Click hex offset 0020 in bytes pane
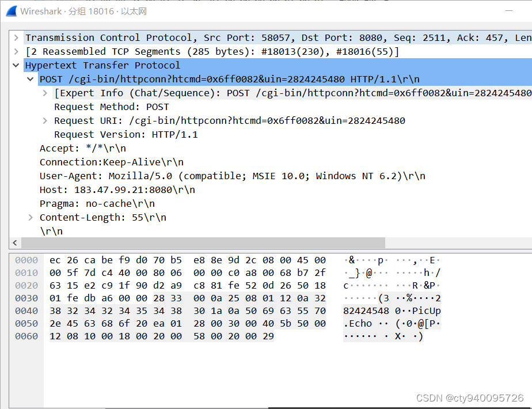 [26, 286]
